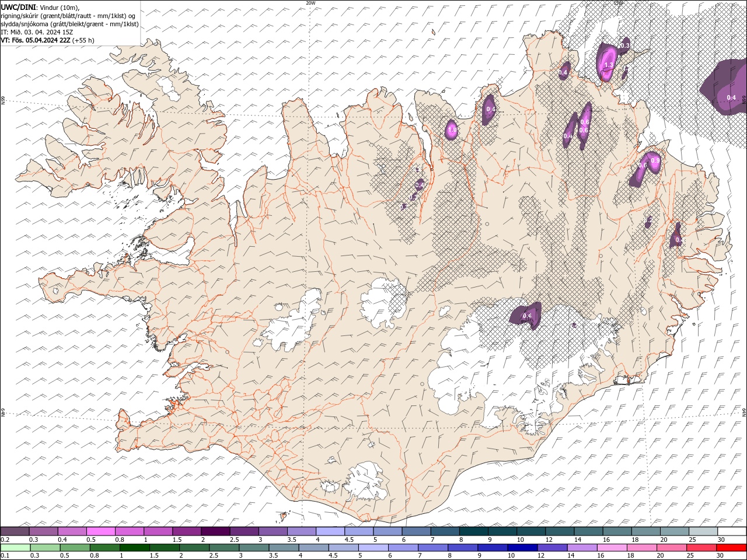Click the rain legend swatch labeled 25
The image size is (747, 560).
(702, 548)
